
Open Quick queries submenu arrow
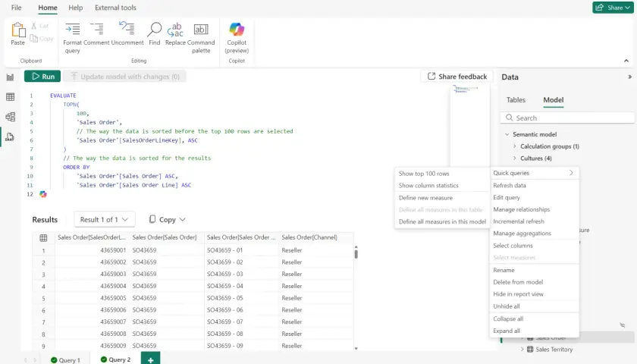pyautogui.click(x=571, y=173)
